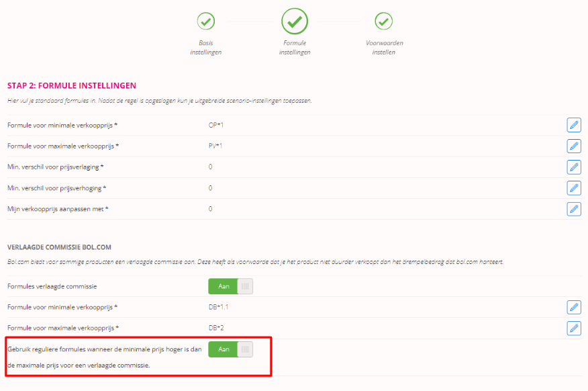Edit reduced commission minimum formula DB*1.1

(x=574, y=307)
